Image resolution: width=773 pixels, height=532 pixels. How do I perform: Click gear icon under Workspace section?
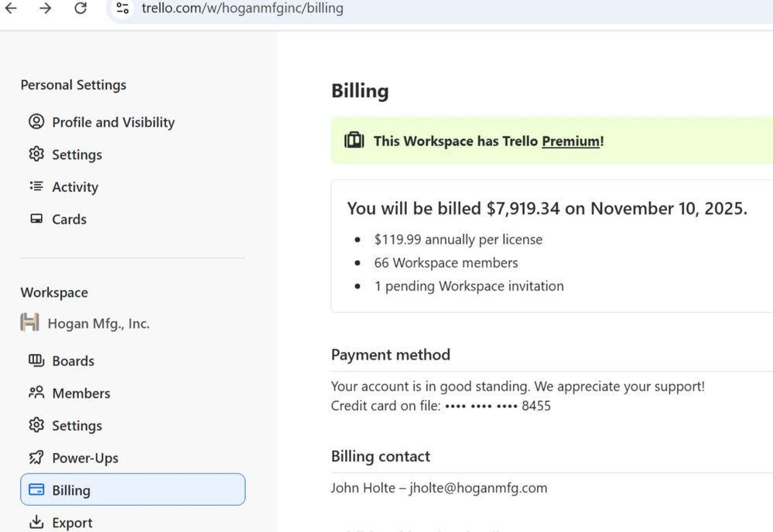[x=36, y=425]
